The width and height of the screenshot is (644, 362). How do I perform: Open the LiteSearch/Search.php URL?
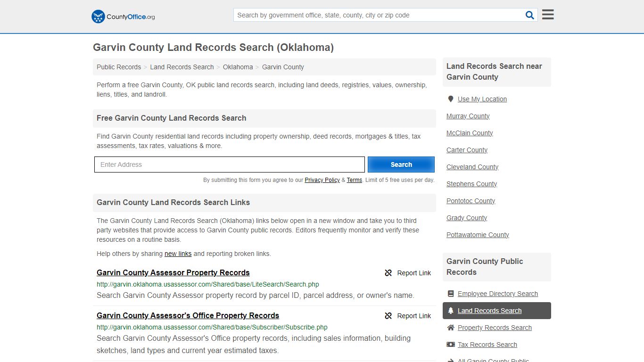(208, 284)
